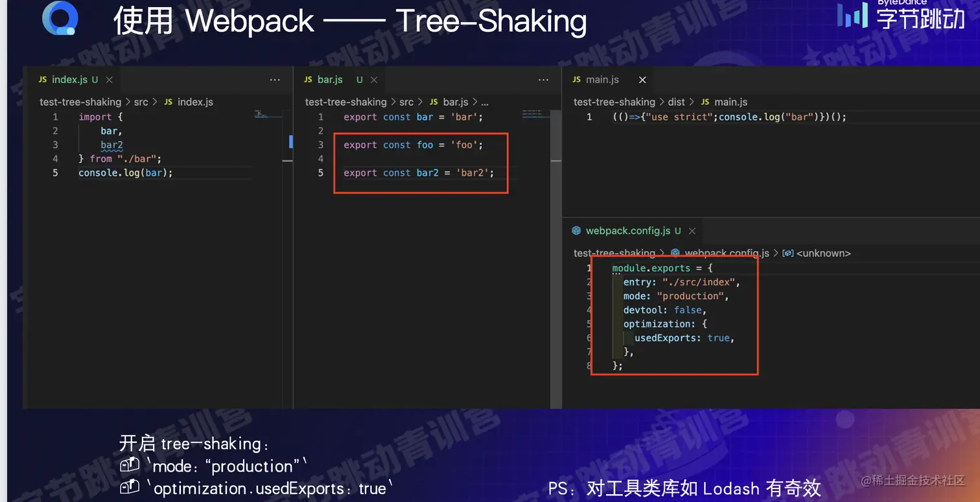This screenshot has width=980, height=502.
Task: Open More Actions menu of index.js pane
Action: click(275, 80)
